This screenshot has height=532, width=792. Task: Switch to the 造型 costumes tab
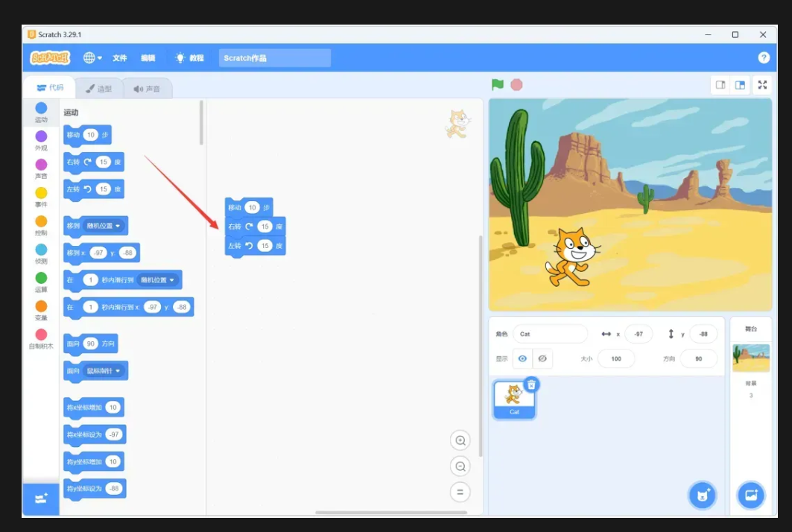[x=98, y=89]
